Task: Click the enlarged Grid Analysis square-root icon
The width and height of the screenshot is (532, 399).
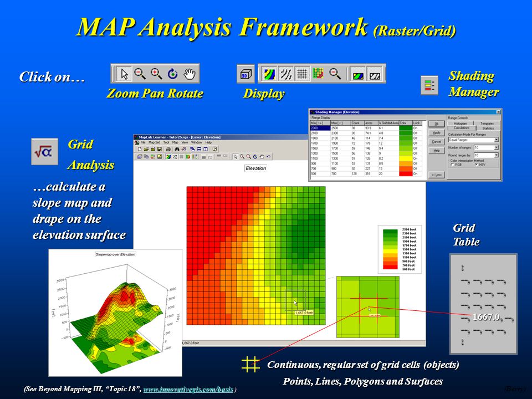Action: [x=44, y=152]
